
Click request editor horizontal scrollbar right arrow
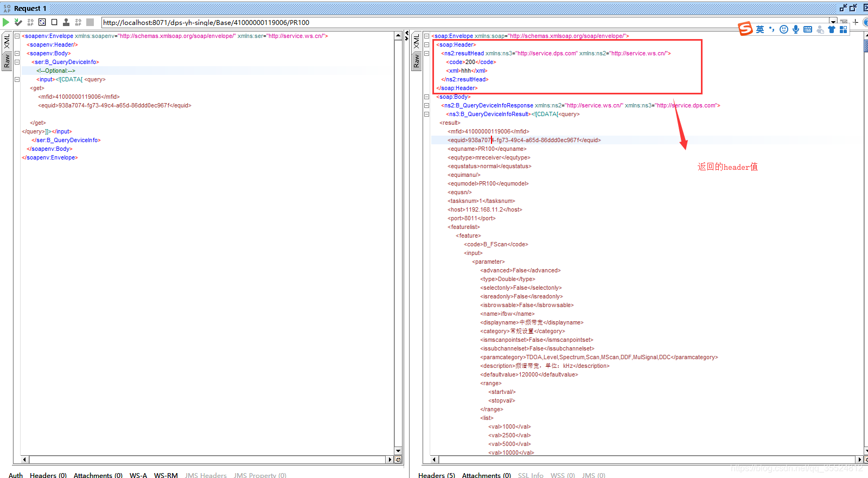[390, 460]
